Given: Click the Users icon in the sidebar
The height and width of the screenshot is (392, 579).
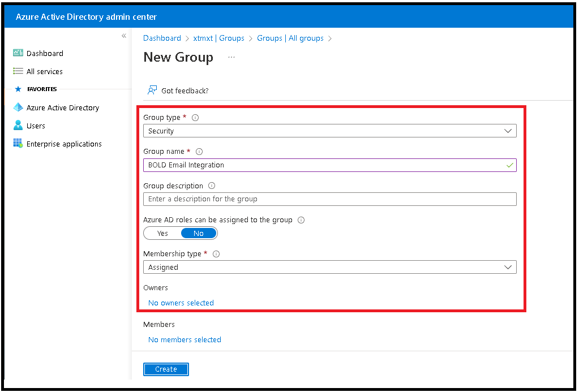Looking at the screenshot, I should (x=18, y=126).
